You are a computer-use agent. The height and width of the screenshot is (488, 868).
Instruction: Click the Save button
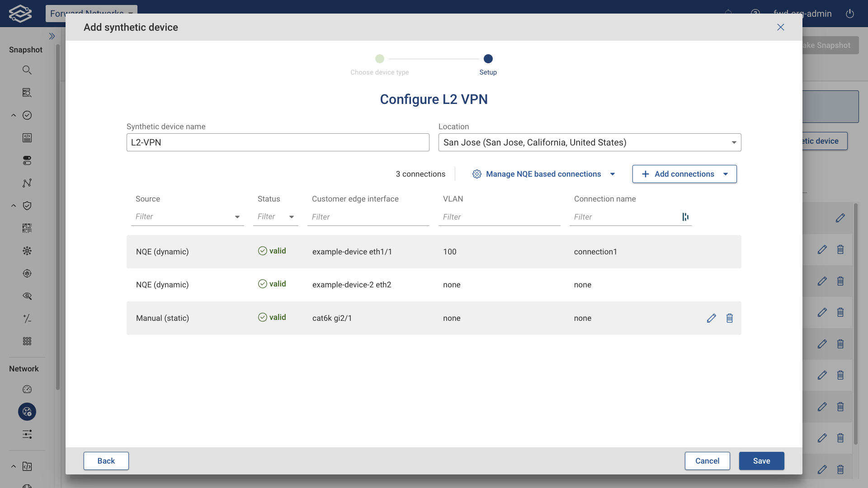click(x=761, y=461)
